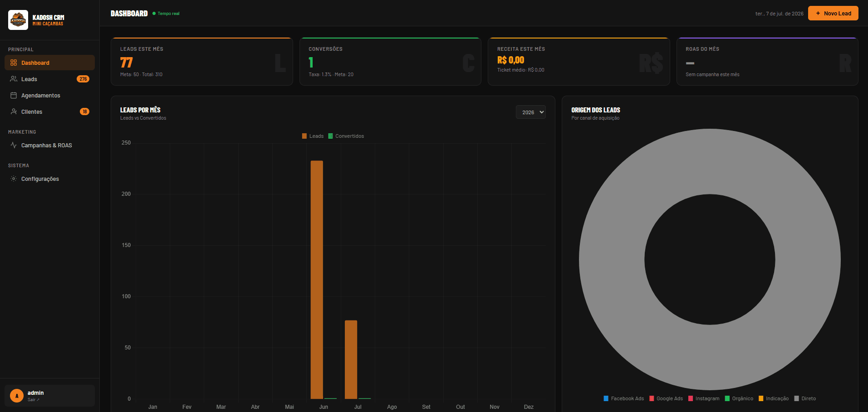Click the Novo Lead button
868x412 pixels.
pyautogui.click(x=833, y=13)
